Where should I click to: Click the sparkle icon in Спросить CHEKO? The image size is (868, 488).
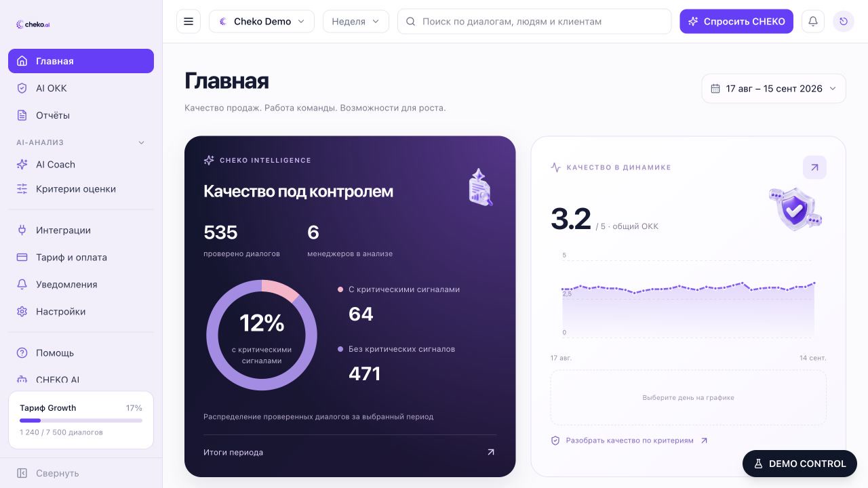point(693,22)
